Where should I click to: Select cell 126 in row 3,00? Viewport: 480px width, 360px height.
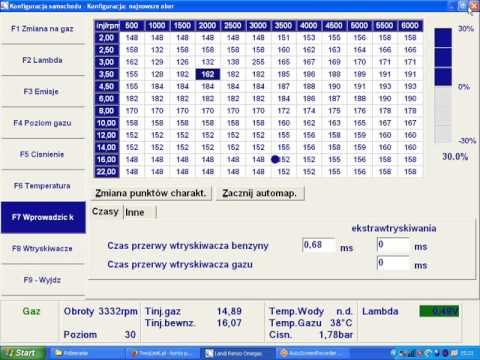tap(182, 62)
